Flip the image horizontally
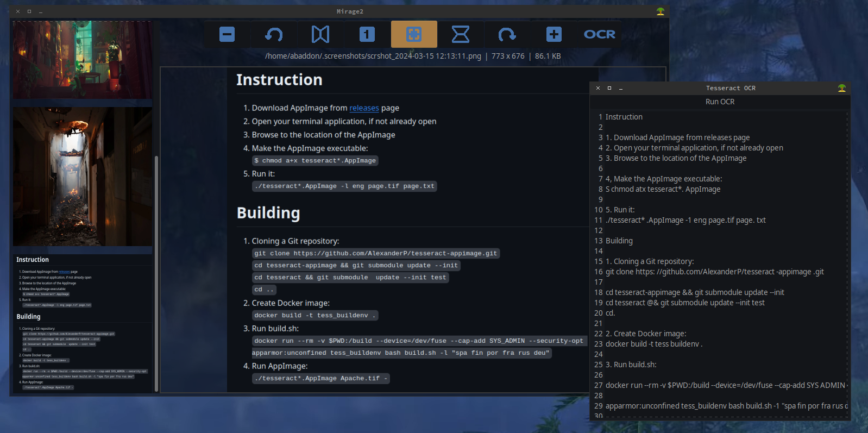Screen dimensions: 868x433 [320, 34]
